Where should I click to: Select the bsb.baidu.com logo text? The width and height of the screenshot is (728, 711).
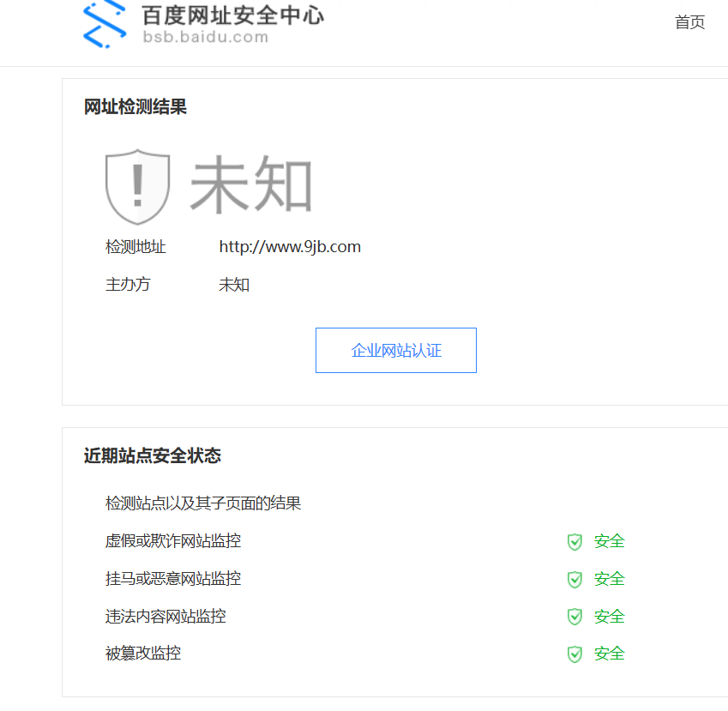tap(205, 38)
